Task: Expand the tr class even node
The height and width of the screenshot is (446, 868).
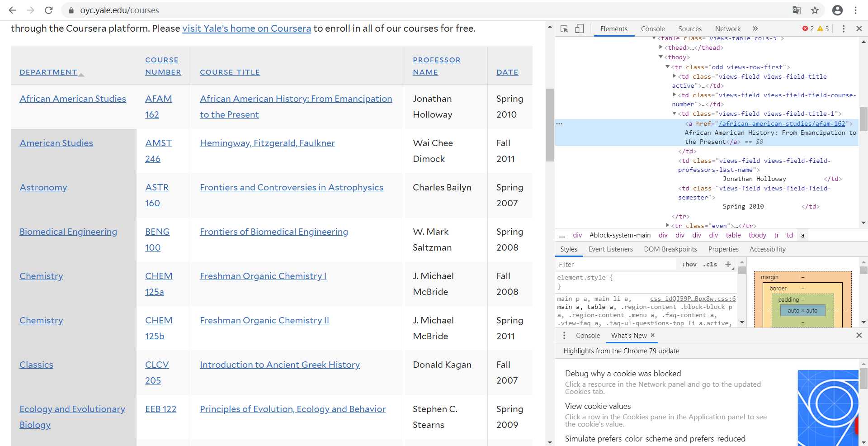Action: [x=667, y=225]
